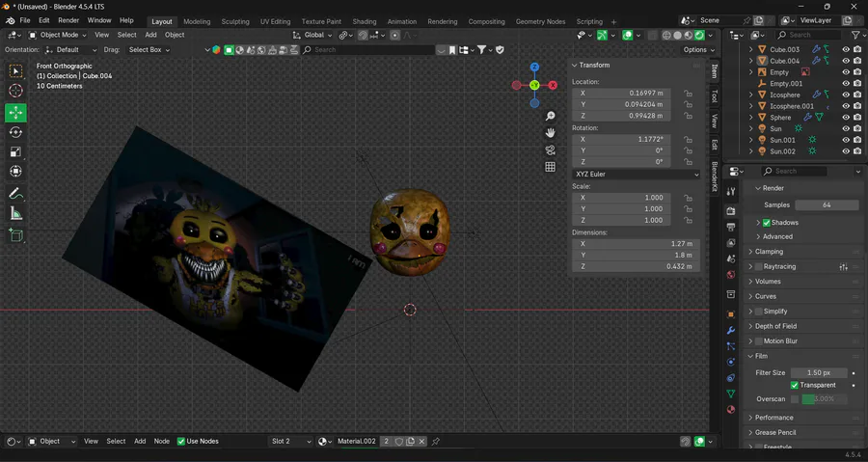The width and height of the screenshot is (868, 462).
Task: Open the Options popover button
Action: (698, 50)
